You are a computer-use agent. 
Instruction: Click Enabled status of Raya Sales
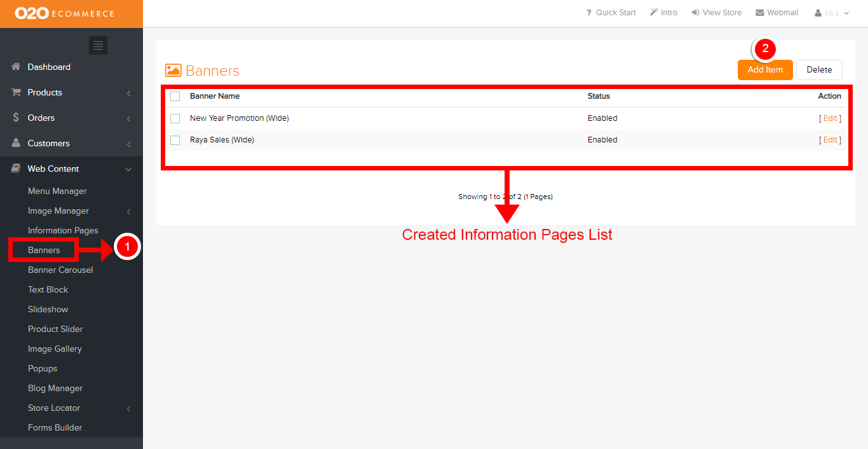(602, 140)
